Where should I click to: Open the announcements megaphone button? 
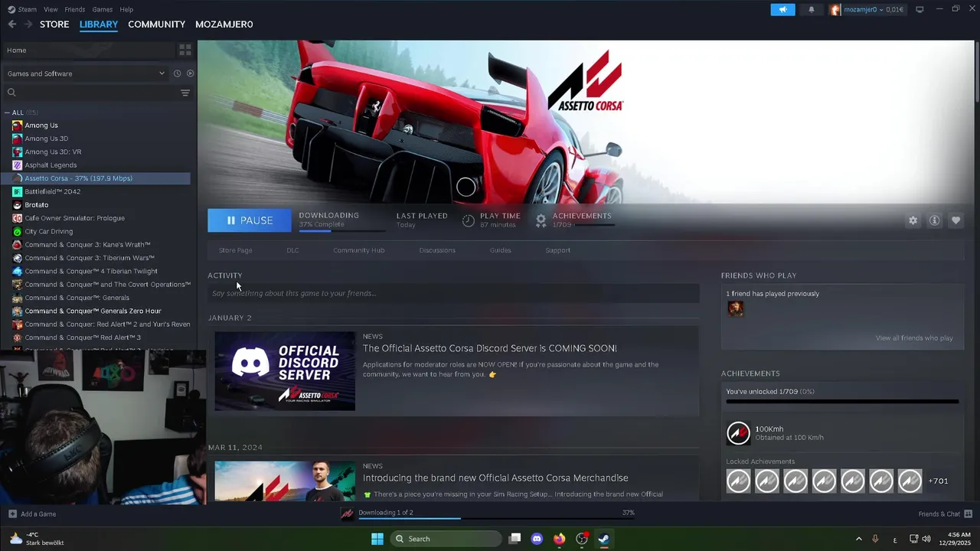click(x=782, y=9)
